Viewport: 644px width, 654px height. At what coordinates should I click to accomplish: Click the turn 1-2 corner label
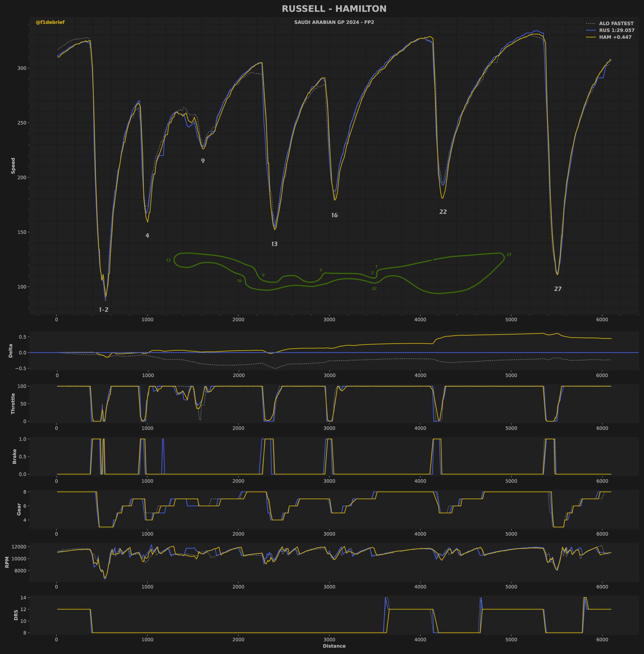point(104,310)
